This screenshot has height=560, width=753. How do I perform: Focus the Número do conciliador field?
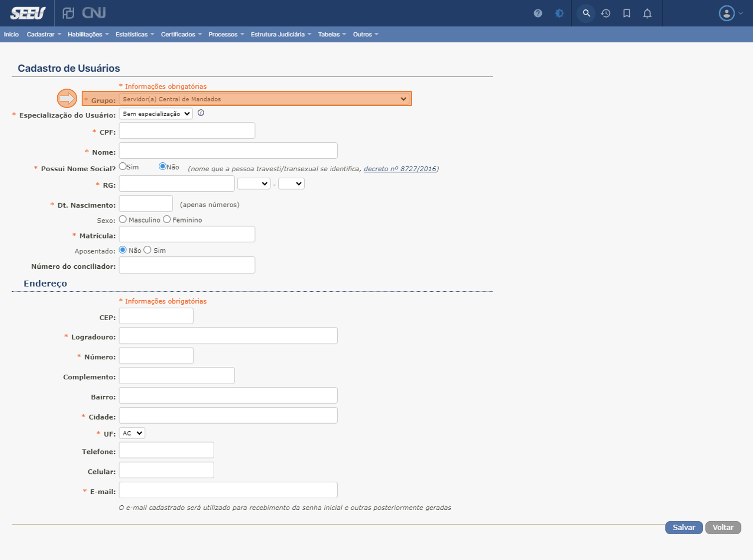tap(187, 265)
